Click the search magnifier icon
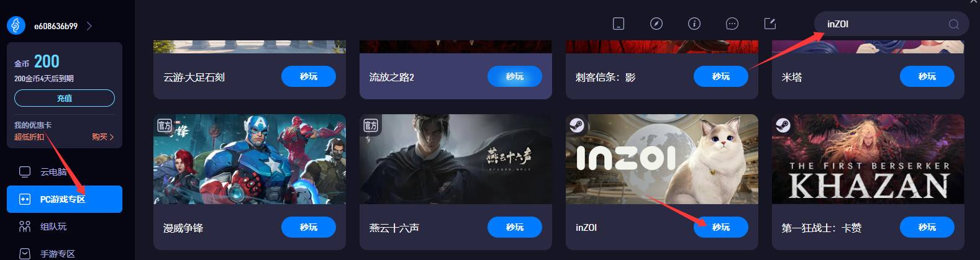 pyautogui.click(x=954, y=24)
